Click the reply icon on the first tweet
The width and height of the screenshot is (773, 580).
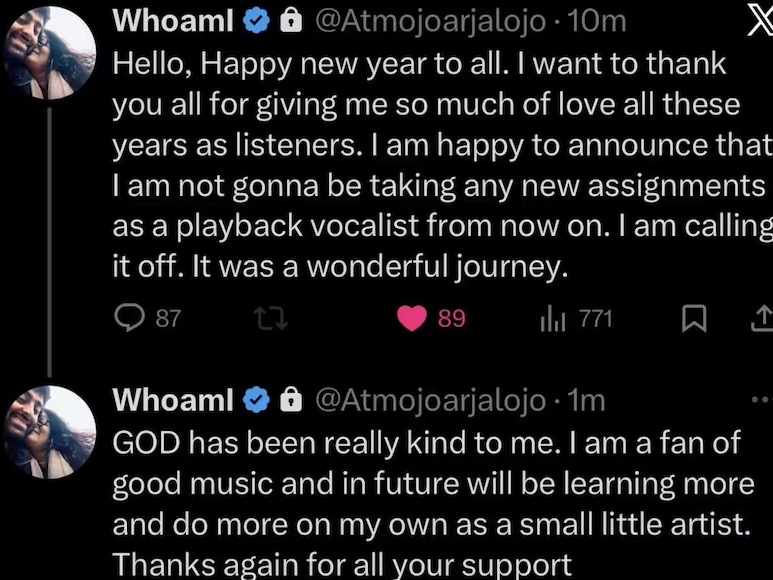tap(130, 319)
